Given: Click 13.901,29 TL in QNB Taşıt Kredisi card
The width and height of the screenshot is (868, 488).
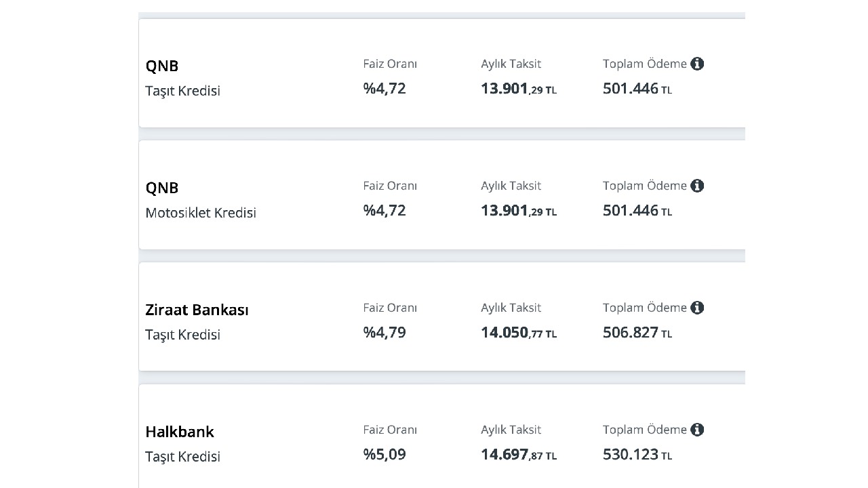Looking at the screenshot, I should [519, 89].
